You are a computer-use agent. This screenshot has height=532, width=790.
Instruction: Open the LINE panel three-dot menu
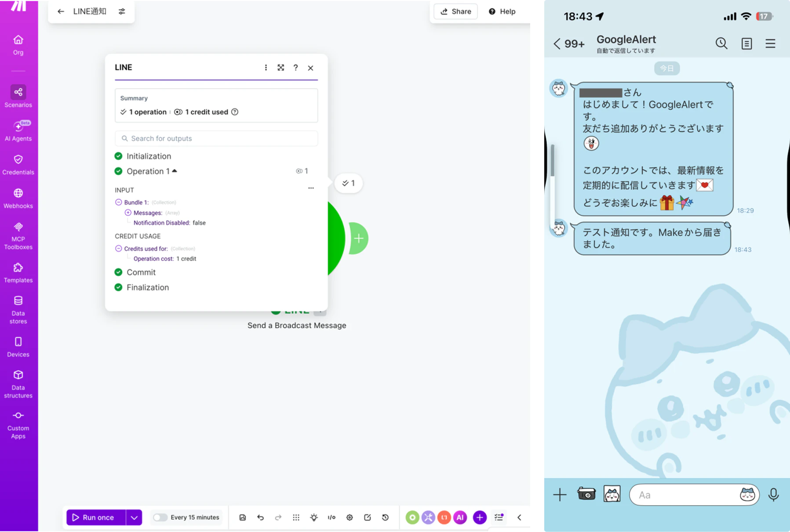266,68
